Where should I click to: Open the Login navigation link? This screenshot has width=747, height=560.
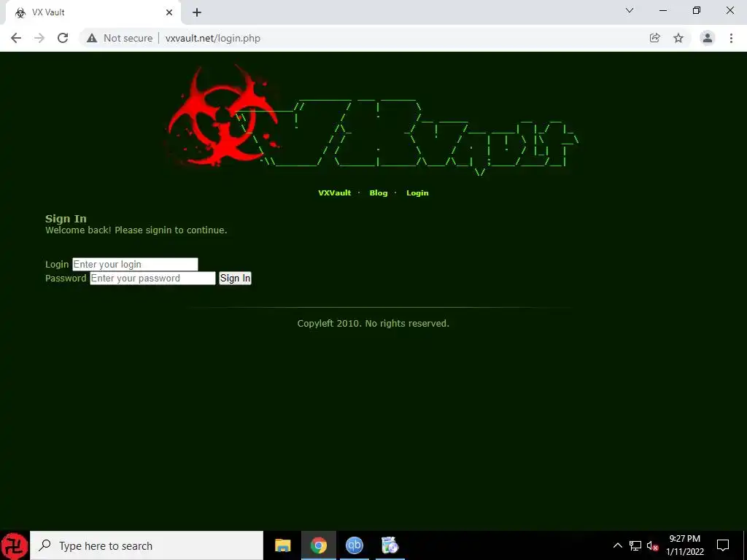pyautogui.click(x=417, y=192)
